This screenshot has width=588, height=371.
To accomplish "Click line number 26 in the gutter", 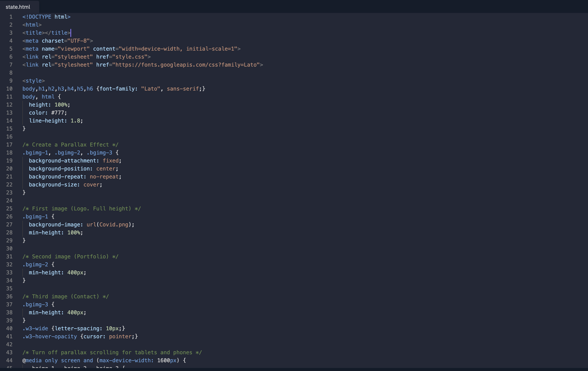I will pyautogui.click(x=9, y=217).
